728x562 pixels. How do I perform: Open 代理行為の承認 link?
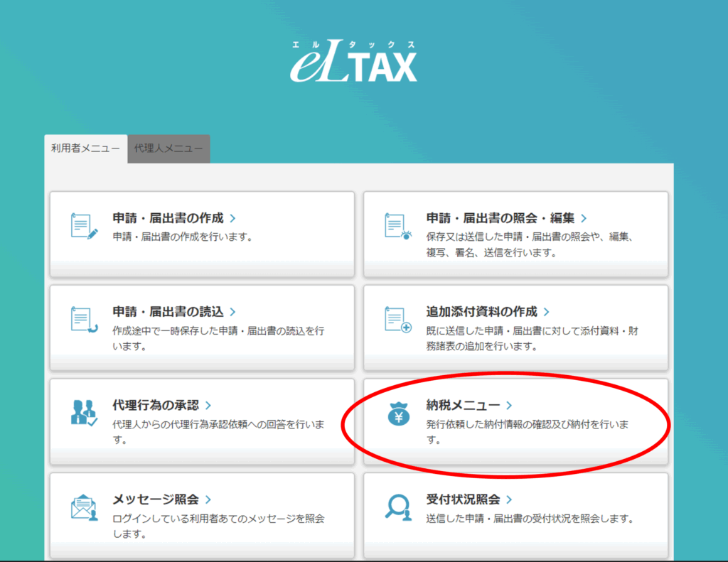pyautogui.click(x=156, y=405)
